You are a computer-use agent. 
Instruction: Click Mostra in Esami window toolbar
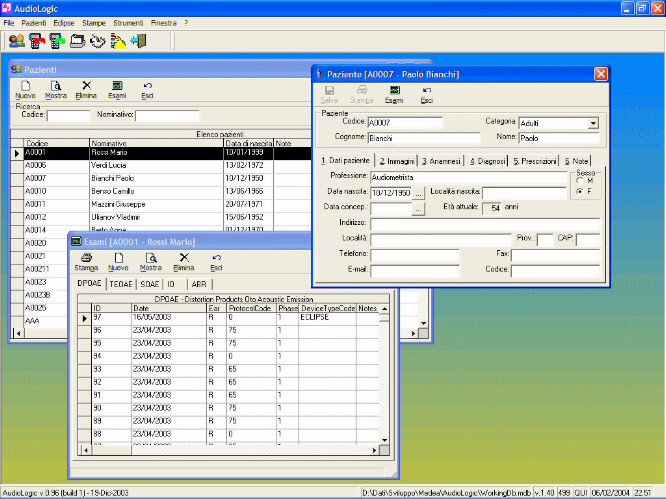(x=151, y=262)
